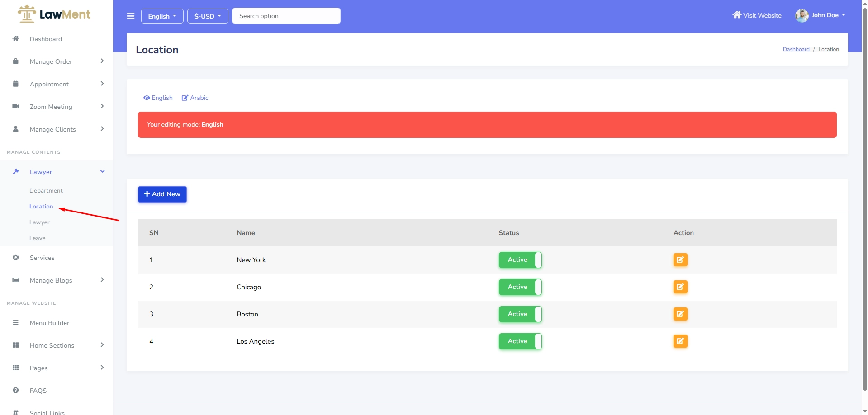Viewport: 868px width, 415px height.
Task: Click the FAQS question mark icon
Action: coord(16,391)
